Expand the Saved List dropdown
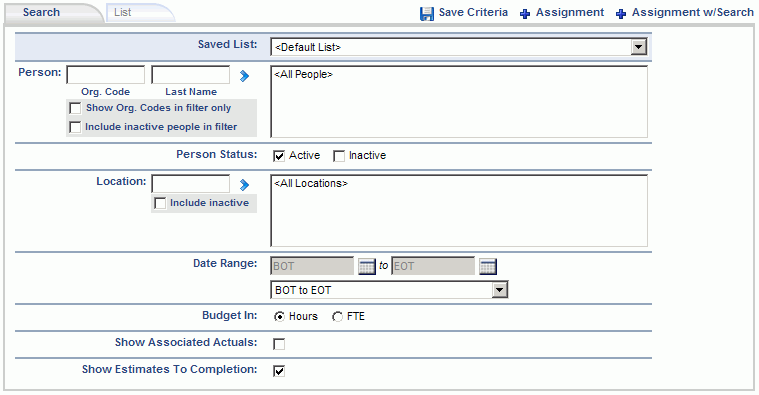 pyautogui.click(x=638, y=47)
